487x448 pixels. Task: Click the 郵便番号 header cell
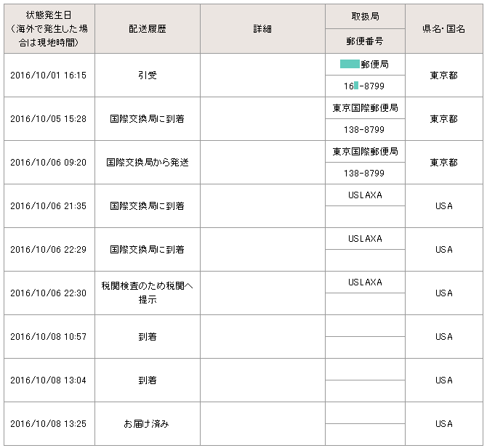tap(364, 41)
